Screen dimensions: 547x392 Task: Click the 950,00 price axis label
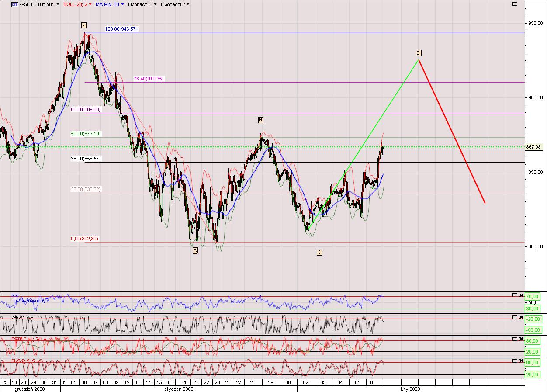point(535,23)
